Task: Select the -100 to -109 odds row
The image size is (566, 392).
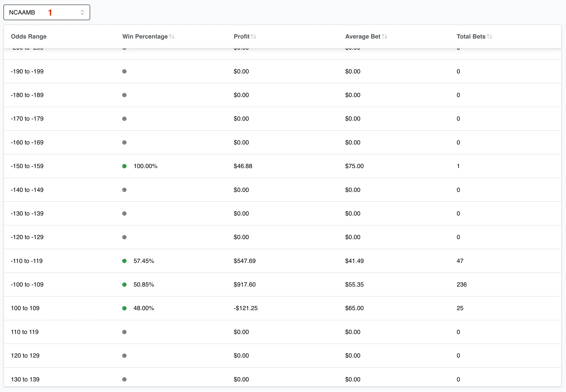Action: (27, 285)
